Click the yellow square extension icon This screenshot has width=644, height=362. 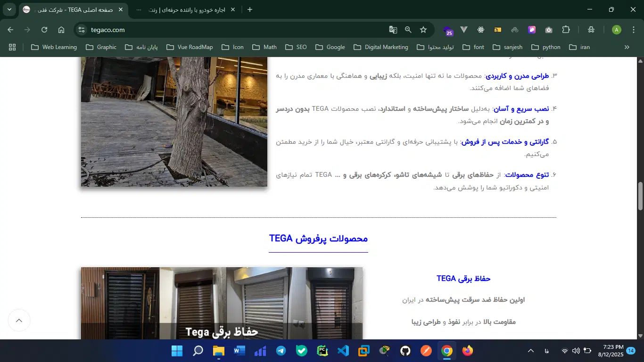point(498,30)
